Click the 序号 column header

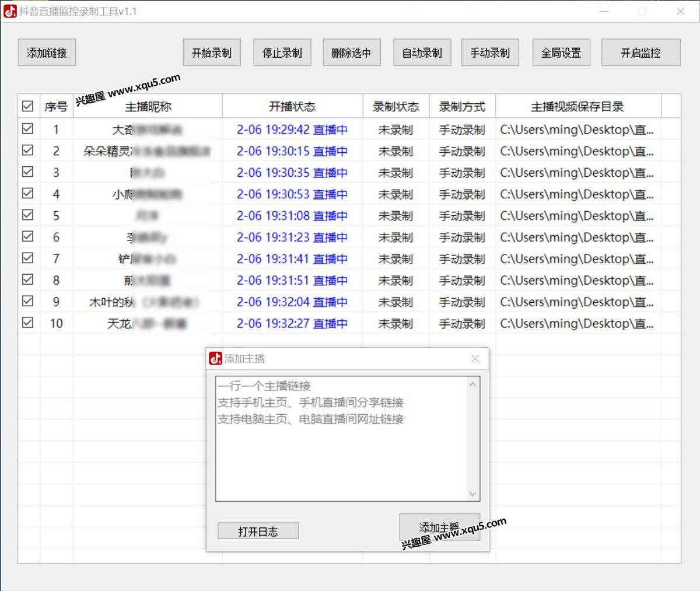coord(56,106)
